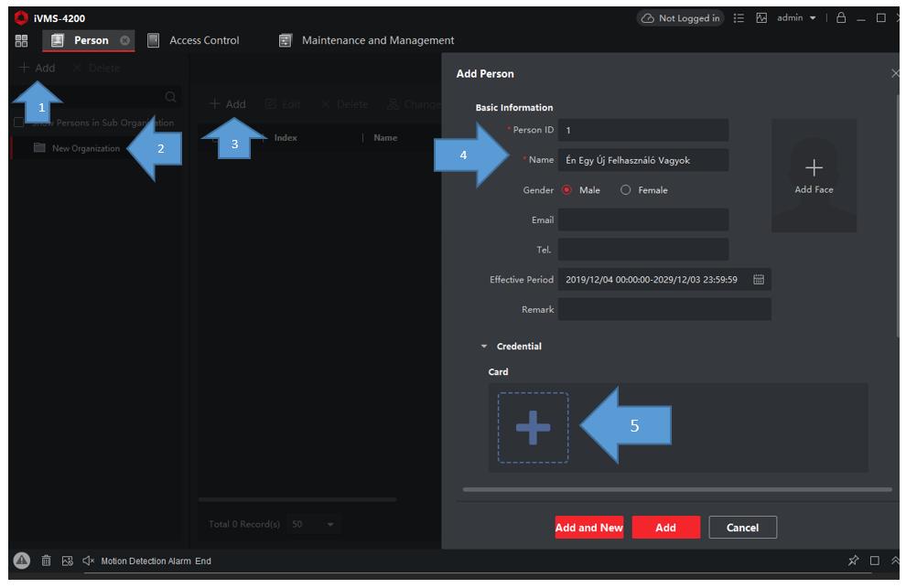Mute alarm sound with the speaker icon
Screen dimensions: 906x588
pos(89,561)
